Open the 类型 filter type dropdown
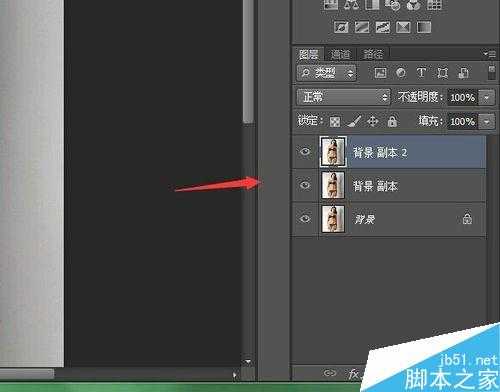Viewport: 500px width, 392px height. click(326, 73)
